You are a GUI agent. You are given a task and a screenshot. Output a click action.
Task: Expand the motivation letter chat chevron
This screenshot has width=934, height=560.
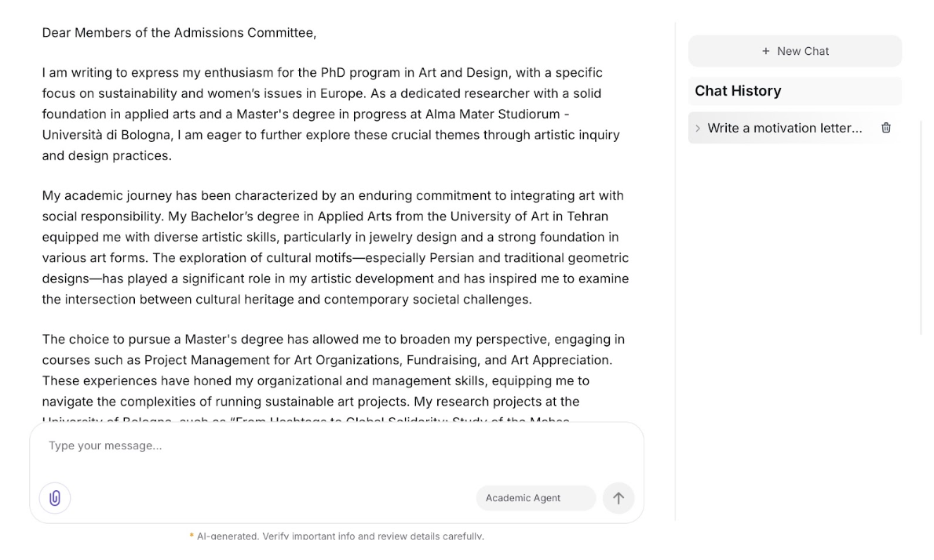(x=698, y=128)
